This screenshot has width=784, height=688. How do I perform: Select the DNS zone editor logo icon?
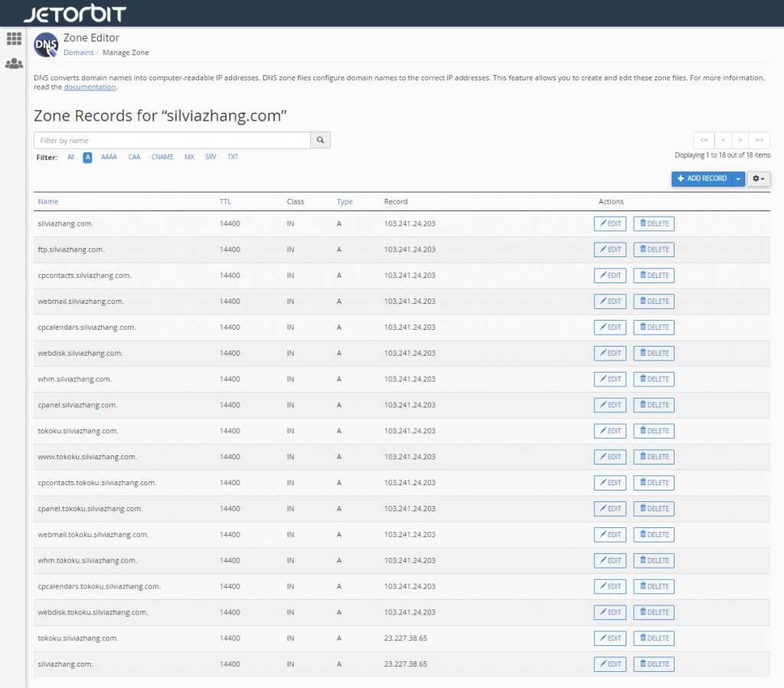coord(45,45)
